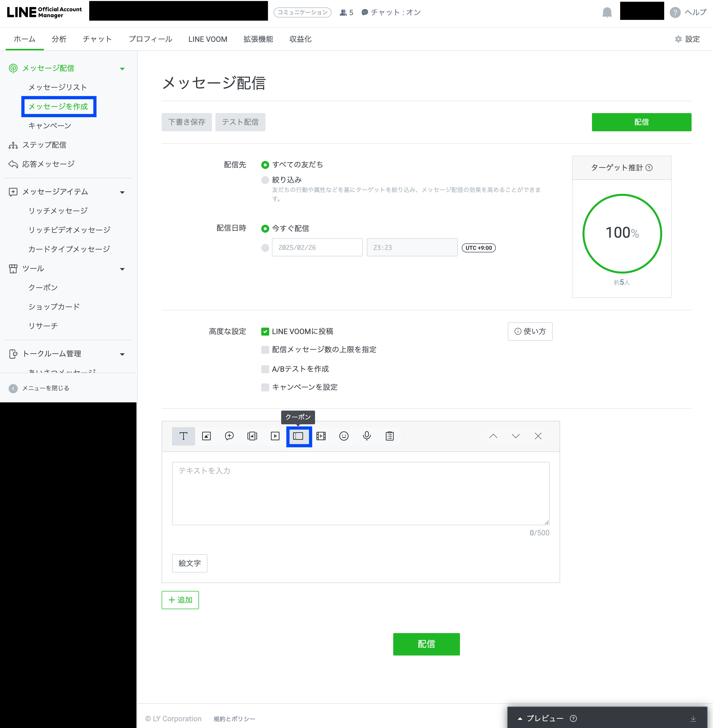
Task: Choose the research clipboard icon
Action: point(389,436)
